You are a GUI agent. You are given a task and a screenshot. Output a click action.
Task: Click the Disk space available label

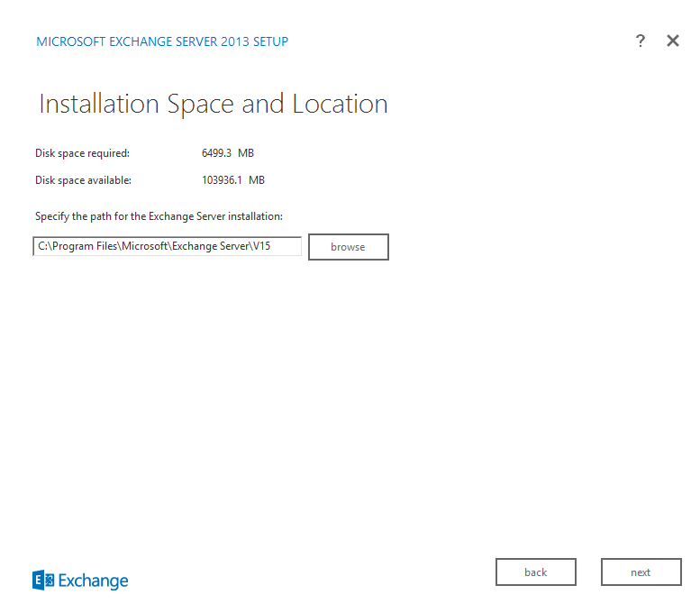83,180
